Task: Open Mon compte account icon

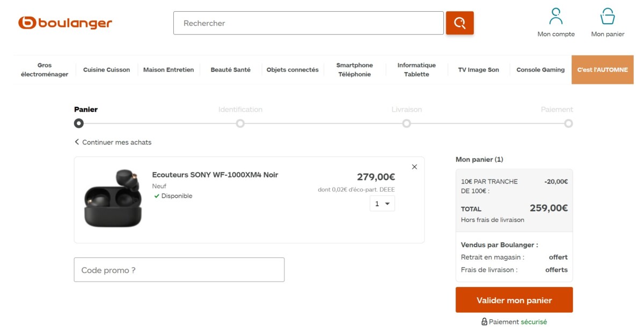Action: pyautogui.click(x=556, y=16)
